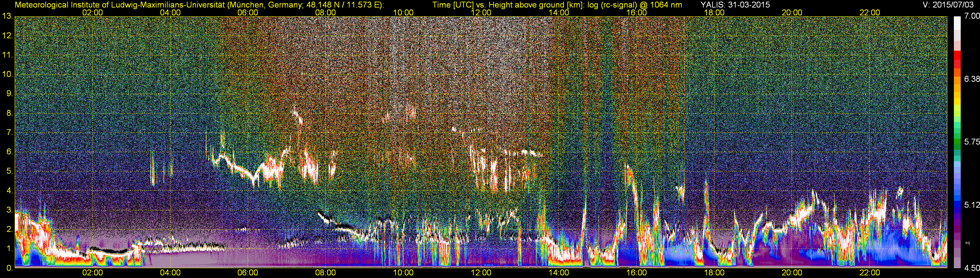Click the 18:00 label on the top time axis
Screen dimensions: 980x278
714,12
